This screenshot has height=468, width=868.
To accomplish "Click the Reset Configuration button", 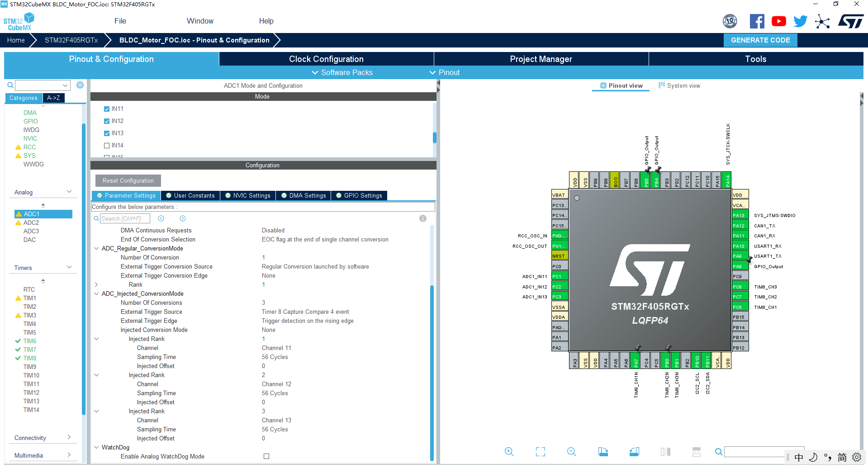I will [128, 180].
